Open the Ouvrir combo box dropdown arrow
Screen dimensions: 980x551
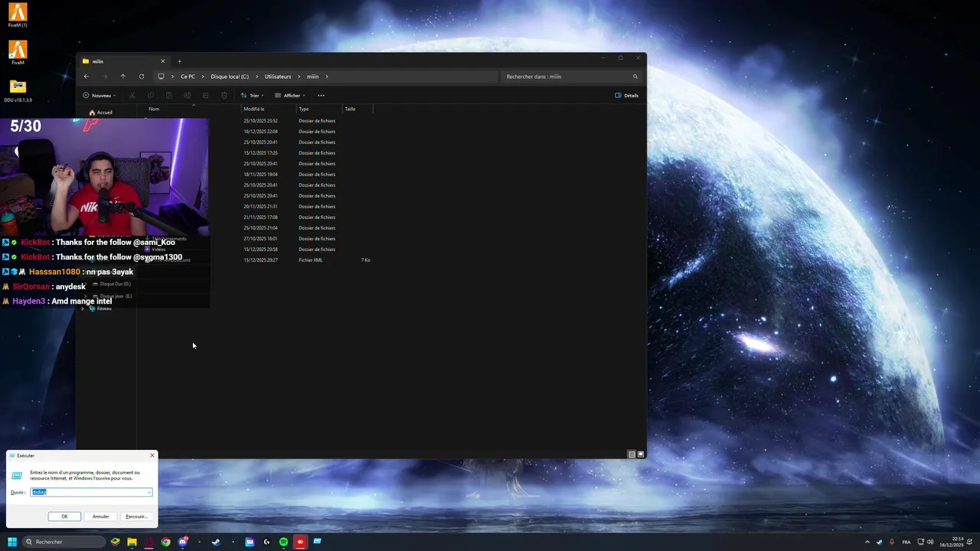[149, 492]
